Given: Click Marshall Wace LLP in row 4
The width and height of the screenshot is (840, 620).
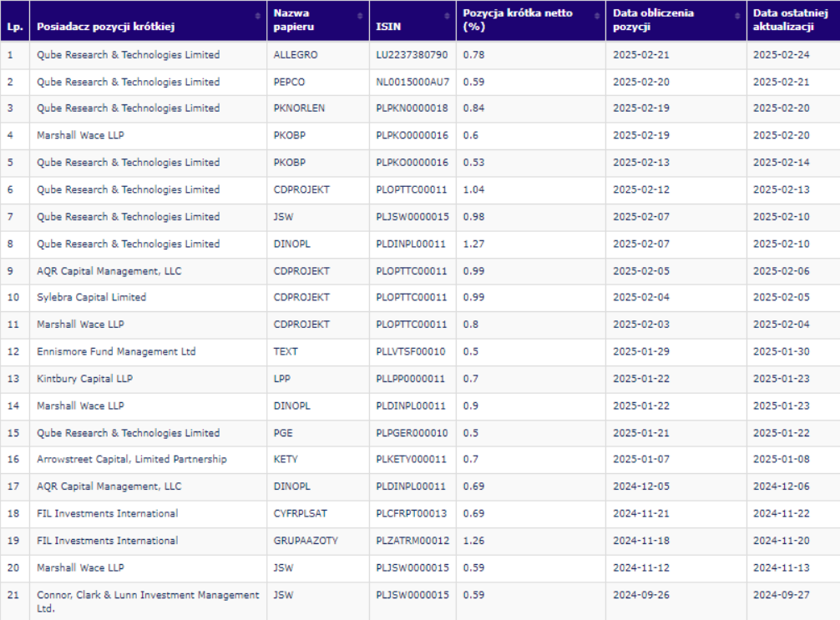Looking at the screenshot, I should point(80,135).
